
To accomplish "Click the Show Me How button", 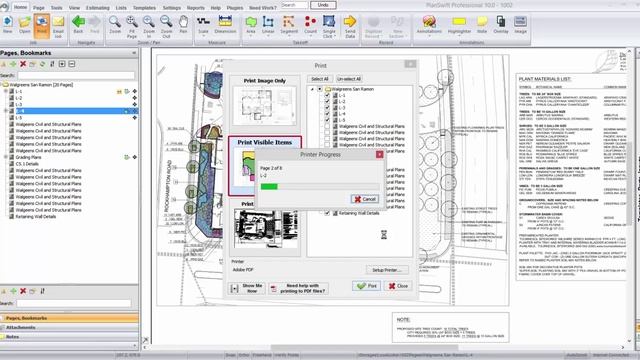I will coord(247,288).
